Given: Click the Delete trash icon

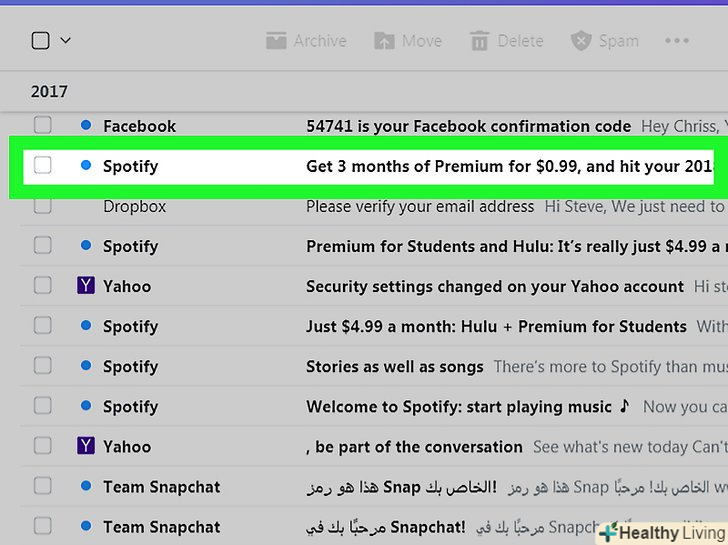Looking at the screenshot, I should click(x=480, y=41).
